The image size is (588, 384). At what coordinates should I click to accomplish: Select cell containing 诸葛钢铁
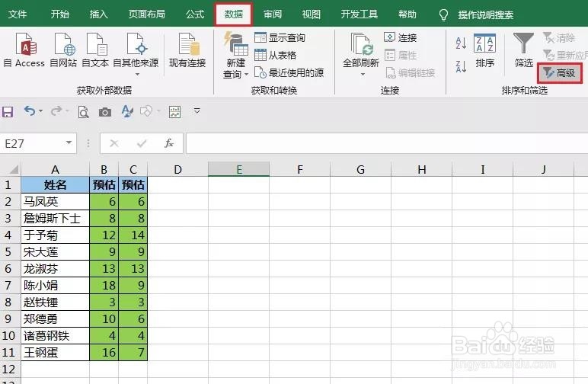click(55, 336)
